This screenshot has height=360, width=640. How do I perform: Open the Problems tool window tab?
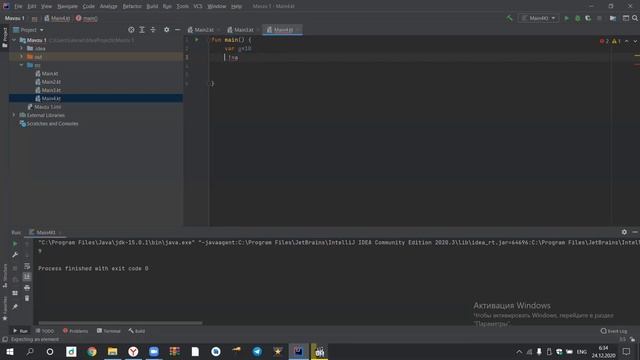point(75,331)
